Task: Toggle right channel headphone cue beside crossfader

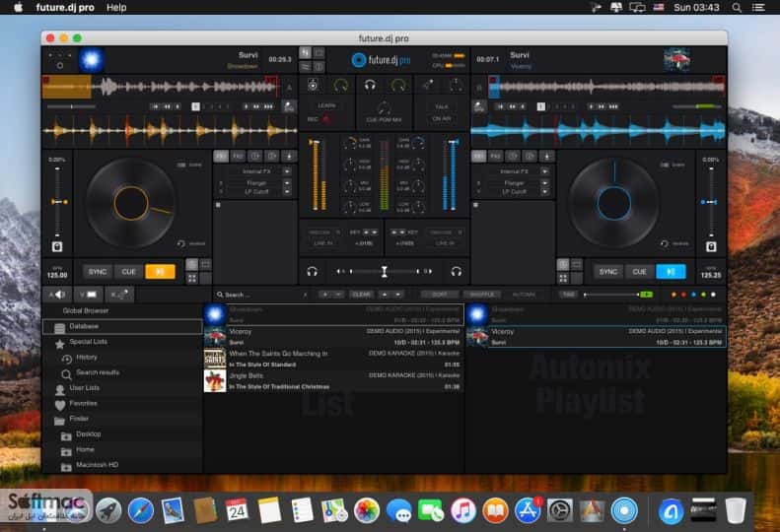Action: coord(456,272)
